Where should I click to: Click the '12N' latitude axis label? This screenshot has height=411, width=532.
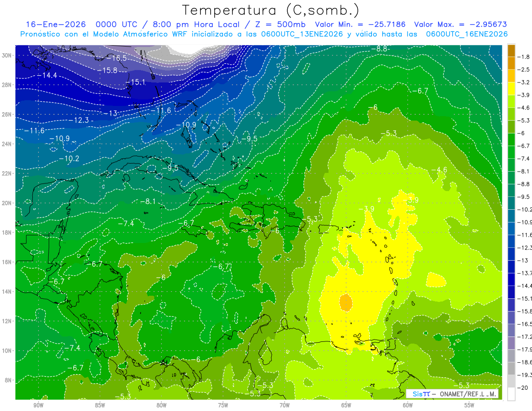point(7,321)
